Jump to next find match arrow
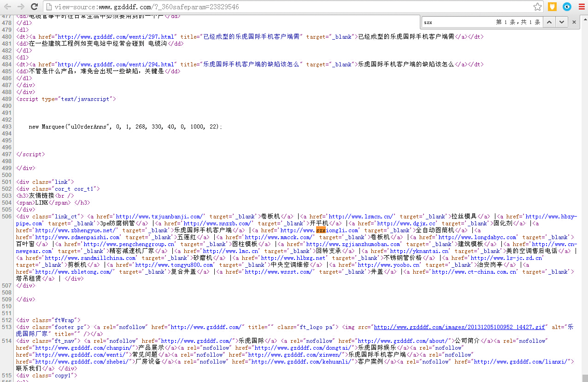Image resolution: width=588 pixels, height=382 pixels. pos(561,22)
